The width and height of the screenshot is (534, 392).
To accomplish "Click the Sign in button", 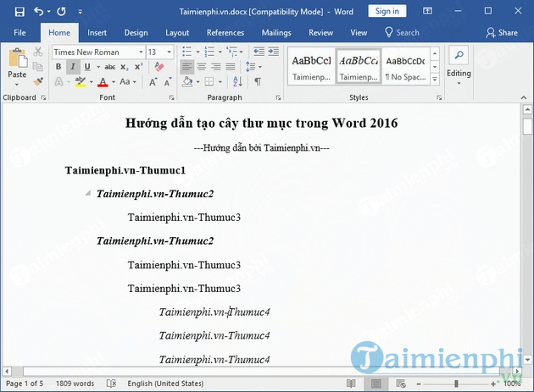I will pyautogui.click(x=387, y=11).
